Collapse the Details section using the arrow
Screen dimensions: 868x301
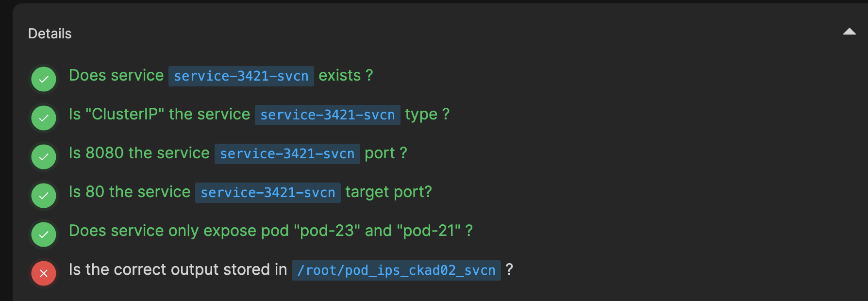[849, 32]
